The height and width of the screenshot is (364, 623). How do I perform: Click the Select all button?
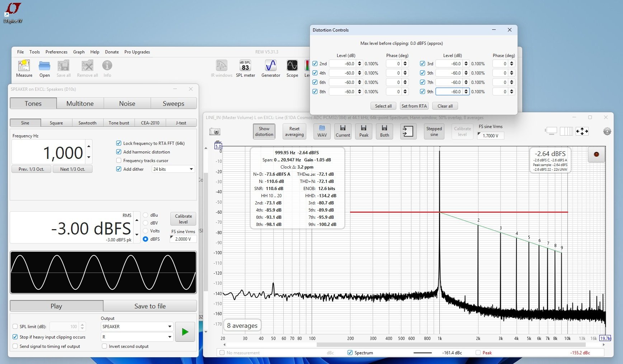[383, 106]
